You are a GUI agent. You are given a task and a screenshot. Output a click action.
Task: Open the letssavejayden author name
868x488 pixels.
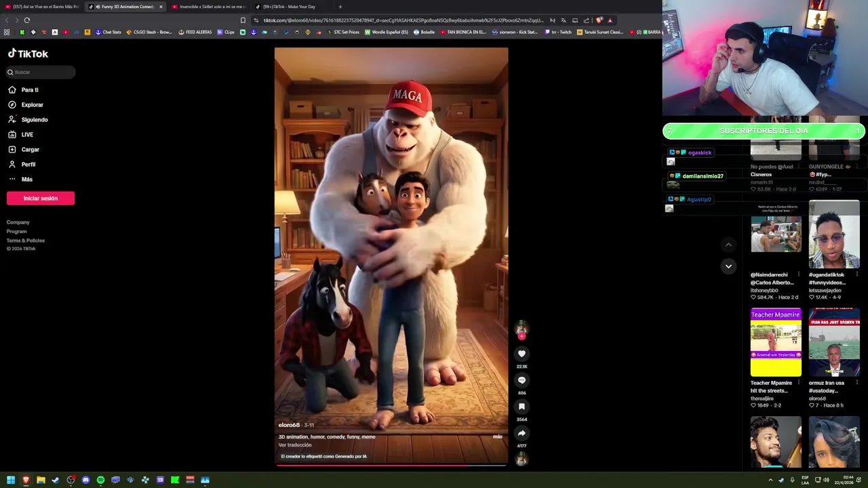(x=825, y=290)
